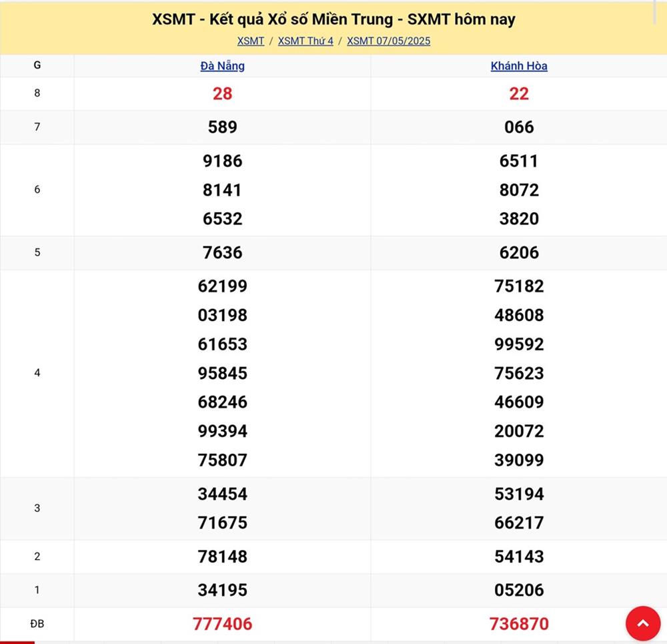Screen dimensions: 667x644
Task: Click the red scroll-to-top arrow button
Action: click(642, 623)
